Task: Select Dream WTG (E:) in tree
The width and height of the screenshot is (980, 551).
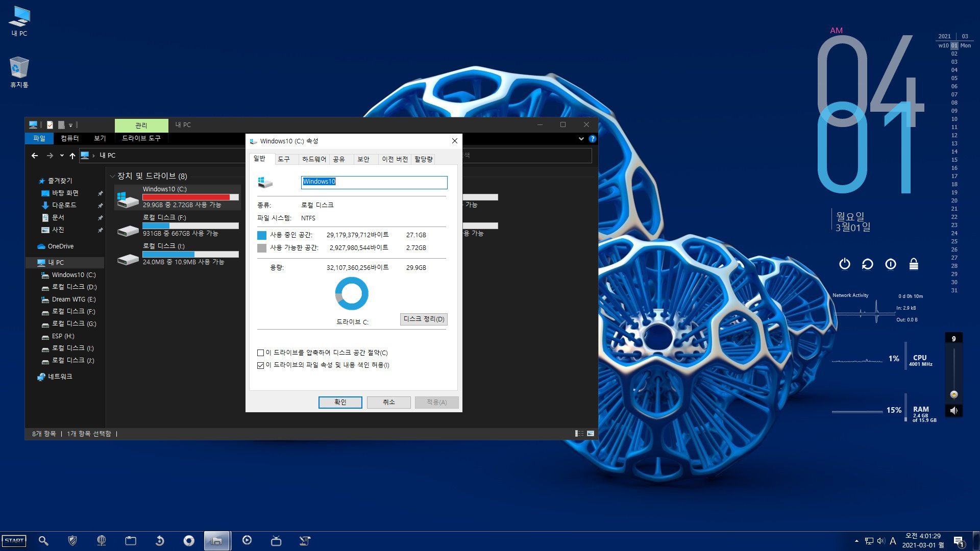Action: [x=73, y=299]
